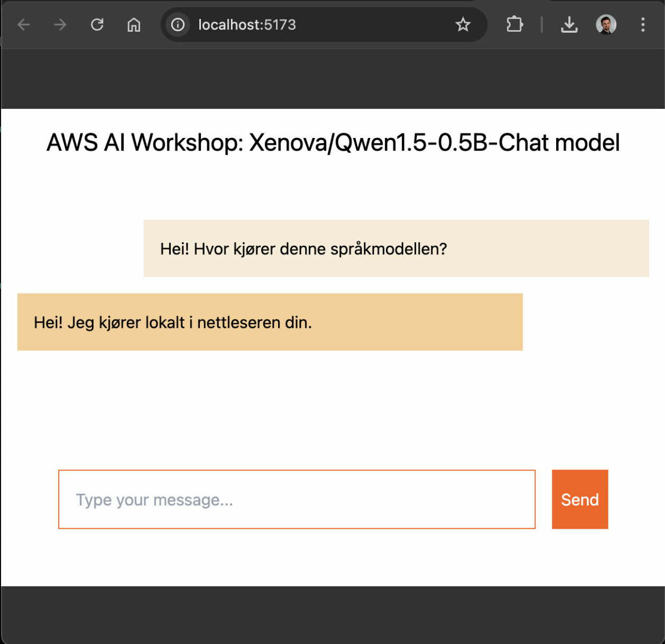Open the extensions puzzle icon
665x644 pixels.
point(514,24)
